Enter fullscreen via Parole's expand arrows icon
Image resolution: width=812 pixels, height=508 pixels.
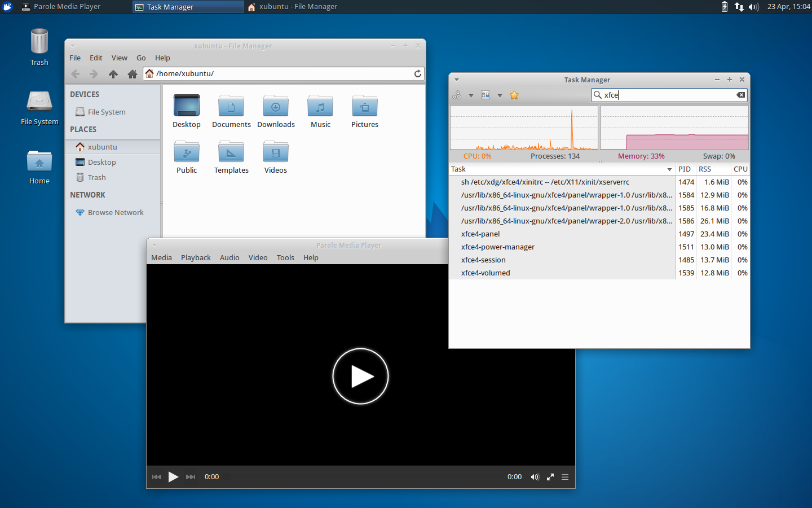tap(550, 477)
